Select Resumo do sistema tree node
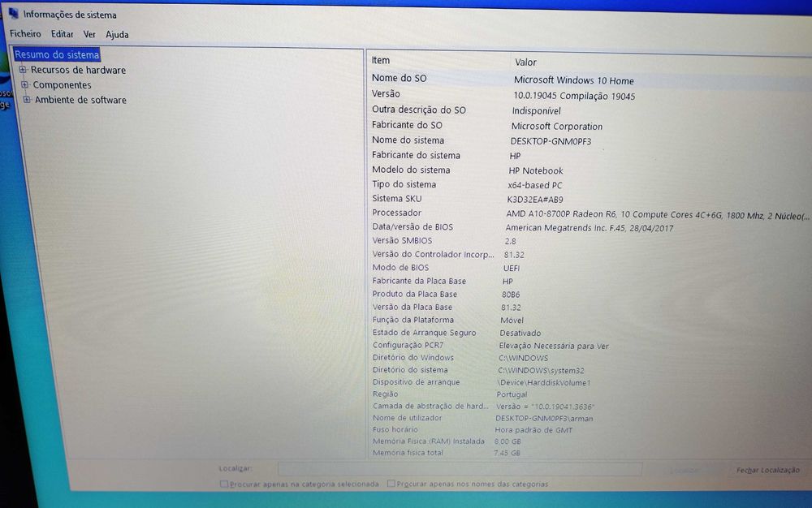Screen dimensions: 812x508 57,54
